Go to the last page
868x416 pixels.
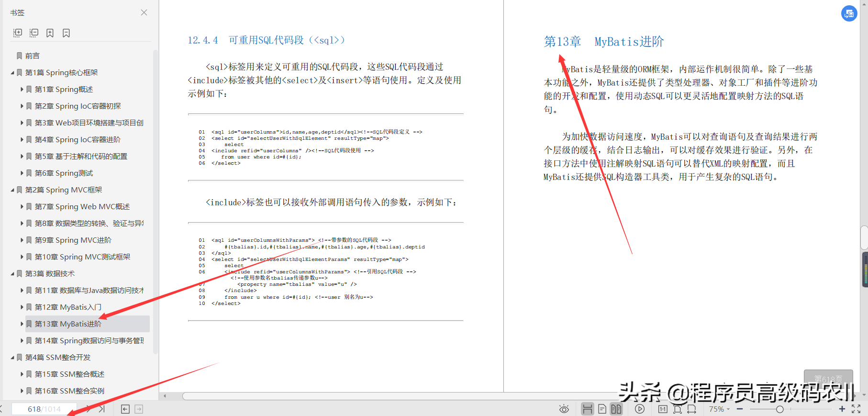pyautogui.click(x=101, y=409)
